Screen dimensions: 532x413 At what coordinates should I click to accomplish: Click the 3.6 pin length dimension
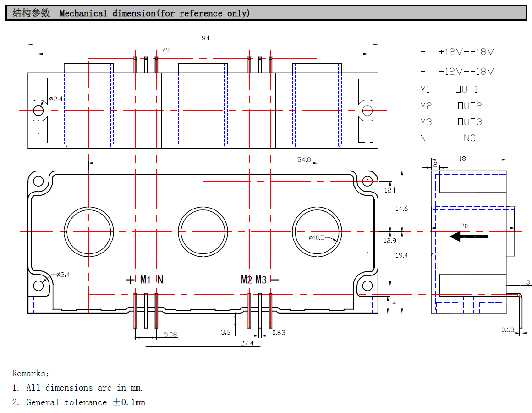point(225,332)
